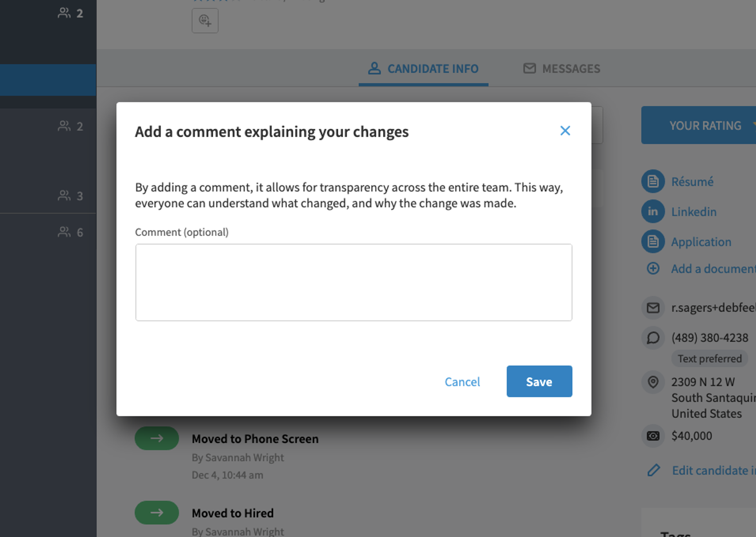Switch to the MESSAGES tab
The height and width of the screenshot is (537, 756).
click(561, 69)
